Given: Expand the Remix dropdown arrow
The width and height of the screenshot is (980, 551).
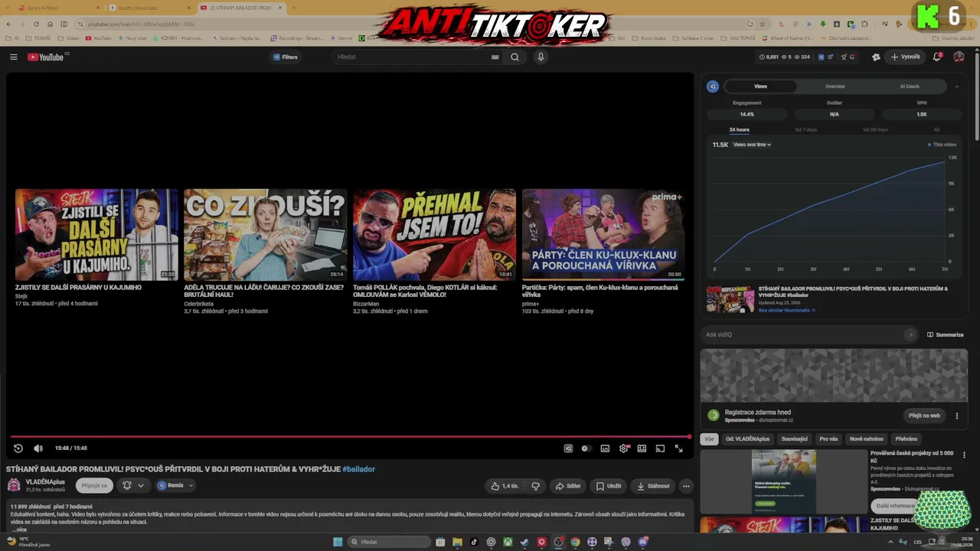Looking at the screenshot, I should [191, 485].
